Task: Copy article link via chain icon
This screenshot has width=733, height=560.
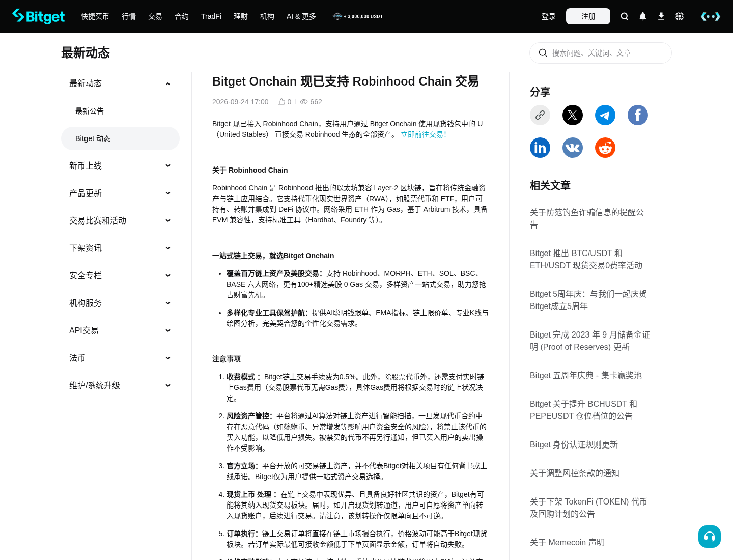Action: [x=540, y=115]
